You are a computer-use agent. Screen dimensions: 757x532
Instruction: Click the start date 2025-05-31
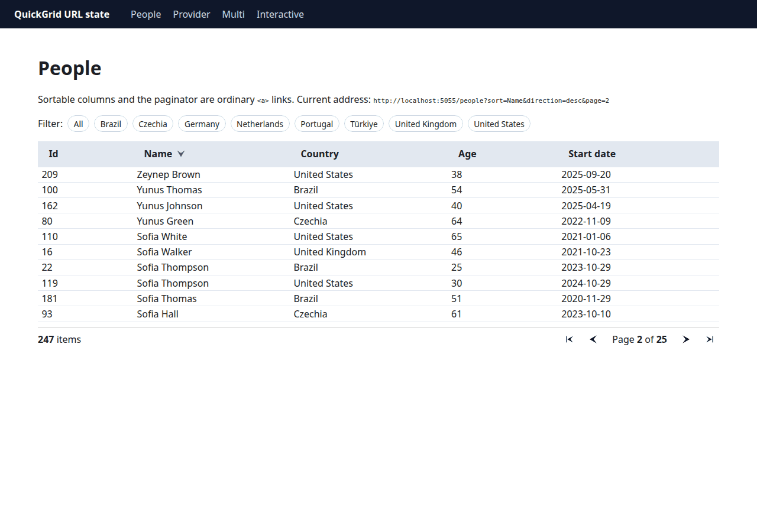click(x=586, y=190)
